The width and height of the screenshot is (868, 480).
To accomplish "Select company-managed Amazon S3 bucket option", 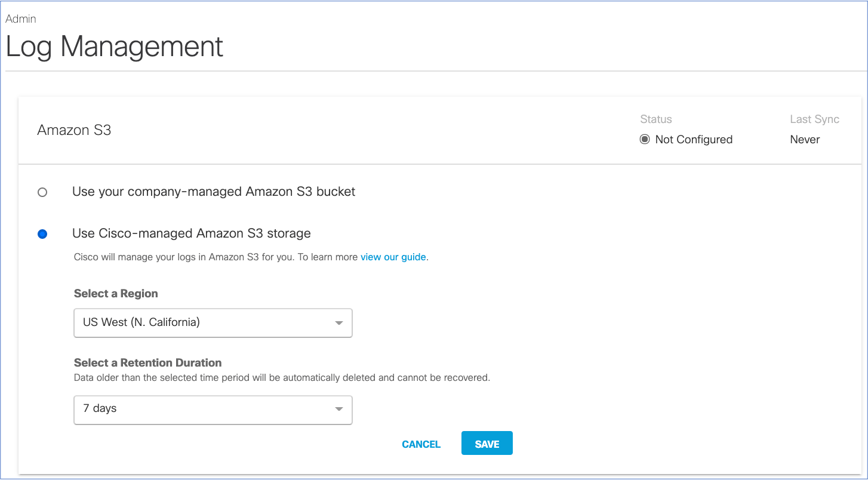I will 42,192.
